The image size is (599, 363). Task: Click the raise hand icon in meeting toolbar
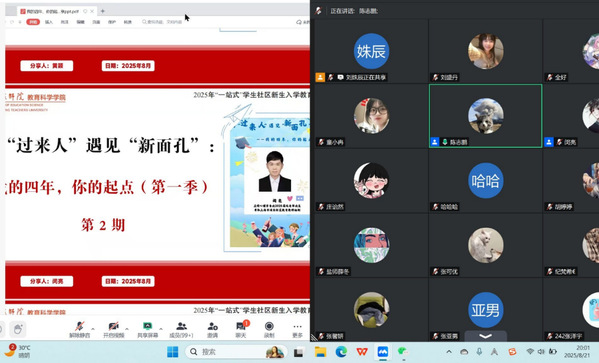pyautogui.click(x=18, y=329)
